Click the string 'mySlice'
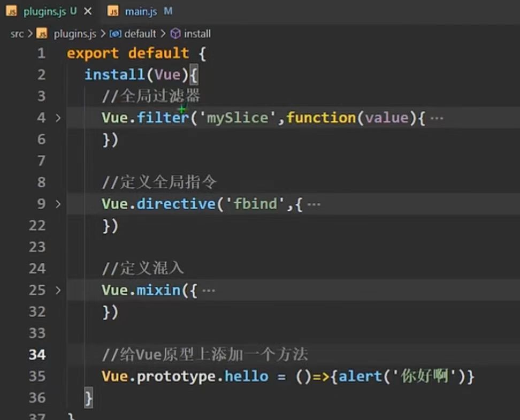520x420 pixels. [x=238, y=118]
